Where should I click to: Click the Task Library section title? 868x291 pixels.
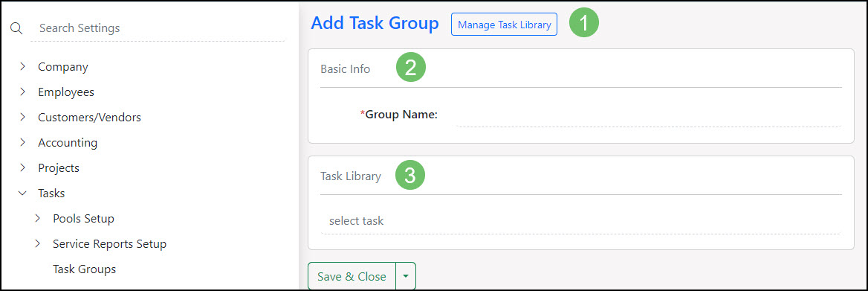point(351,176)
